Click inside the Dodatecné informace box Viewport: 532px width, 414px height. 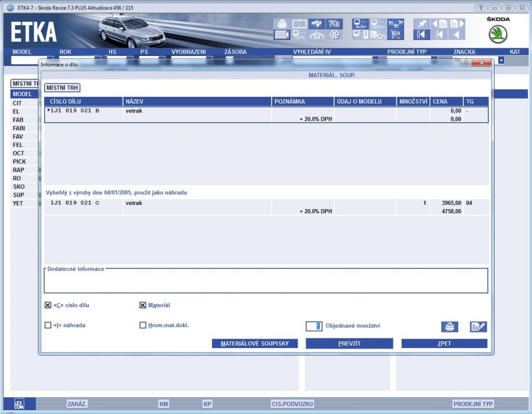(x=266, y=282)
